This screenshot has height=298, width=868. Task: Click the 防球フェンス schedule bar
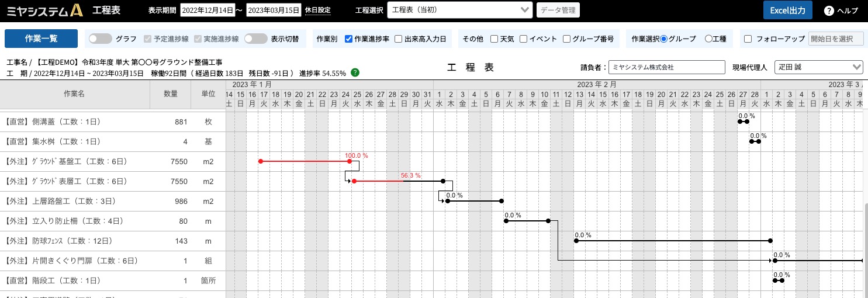point(673,241)
